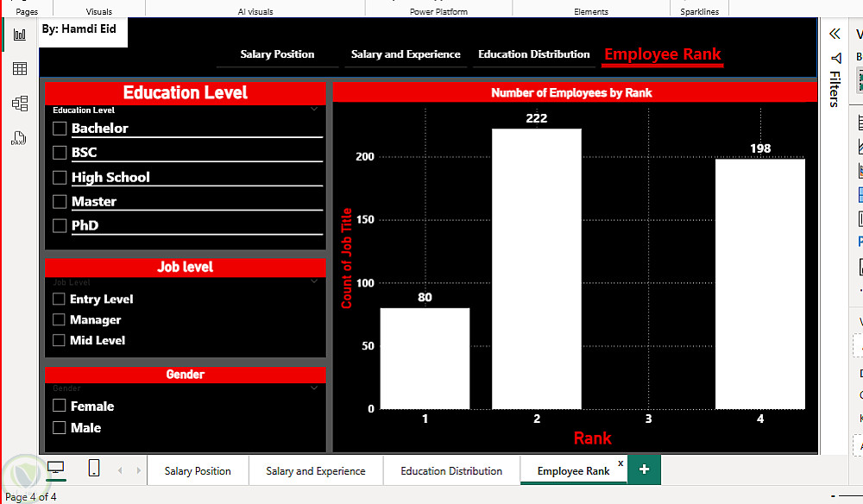Check the High School checkbox
The height and width of the screenshot is (504, 863).
60,177
